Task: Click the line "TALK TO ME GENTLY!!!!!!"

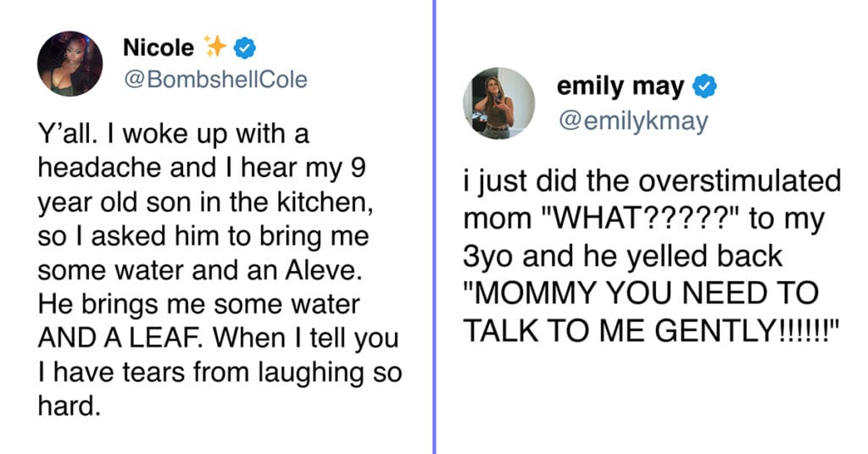Action: pos(652,330)
